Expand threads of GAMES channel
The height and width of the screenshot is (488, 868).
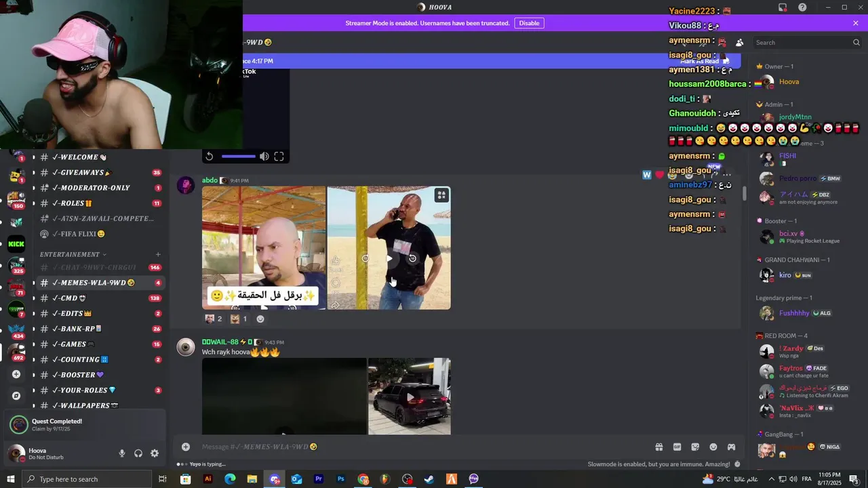click(x=34, y=344)
